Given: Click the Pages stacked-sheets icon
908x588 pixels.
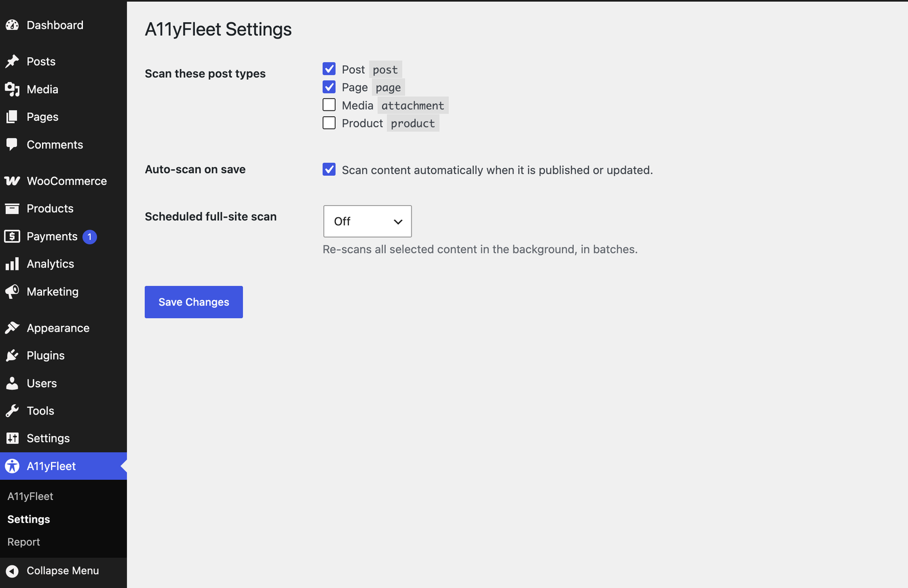Looking at the screenshot, I should [12, 117].
